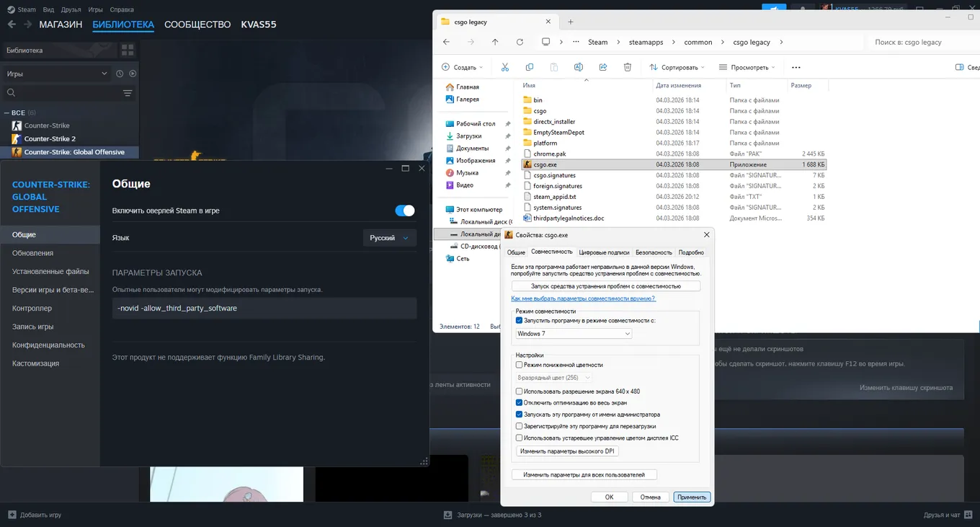The width and height of the screenshot is (980, 527).
Task: Open the Steam library filter options icon
Action: click(128, 93)
